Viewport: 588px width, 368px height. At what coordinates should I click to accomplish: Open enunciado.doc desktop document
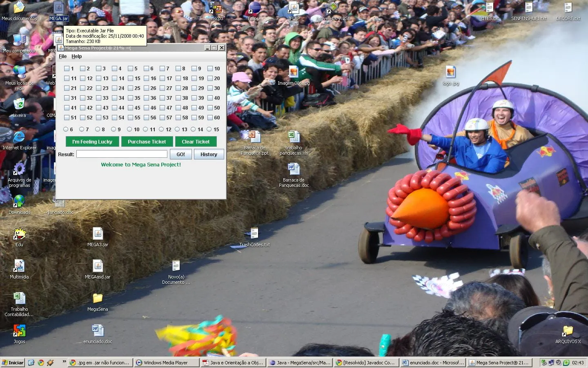pos(98,334)
